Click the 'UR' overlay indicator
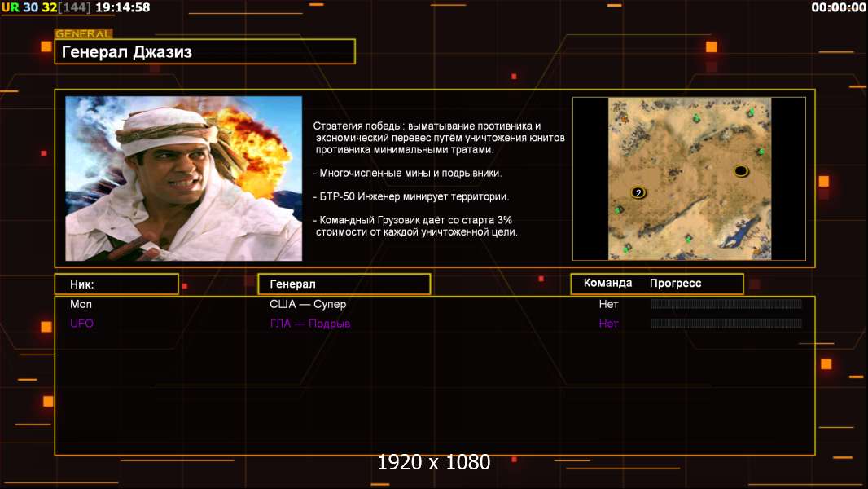Screen dimensions: 868x489 pyautogui.click(x=11, y=7)
